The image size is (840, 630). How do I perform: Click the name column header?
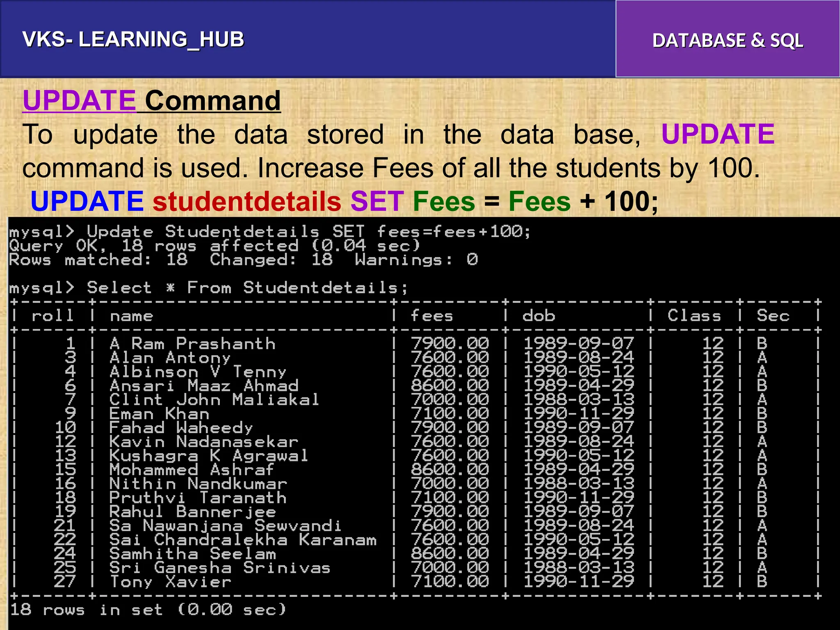tap(132, 316)
